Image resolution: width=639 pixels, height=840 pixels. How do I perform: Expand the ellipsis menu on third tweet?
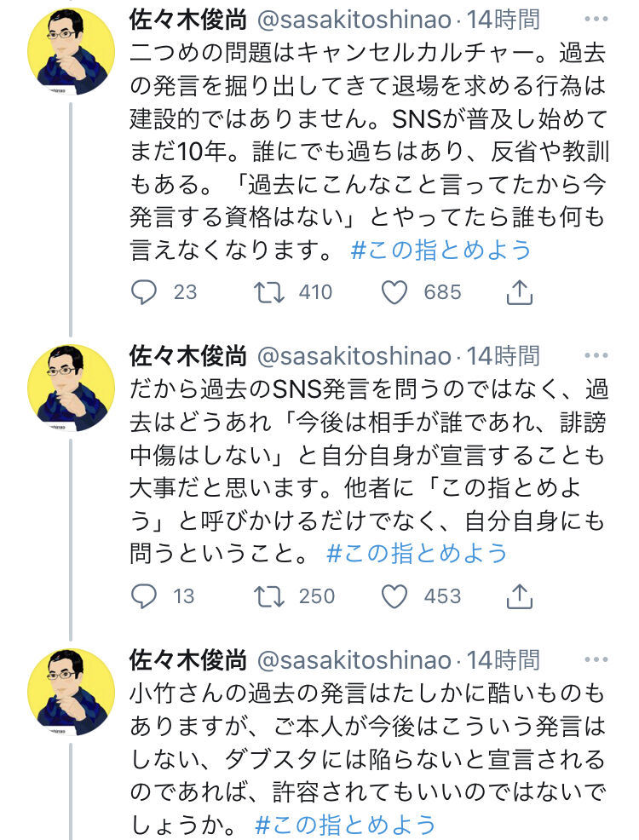tap(596, 659)
